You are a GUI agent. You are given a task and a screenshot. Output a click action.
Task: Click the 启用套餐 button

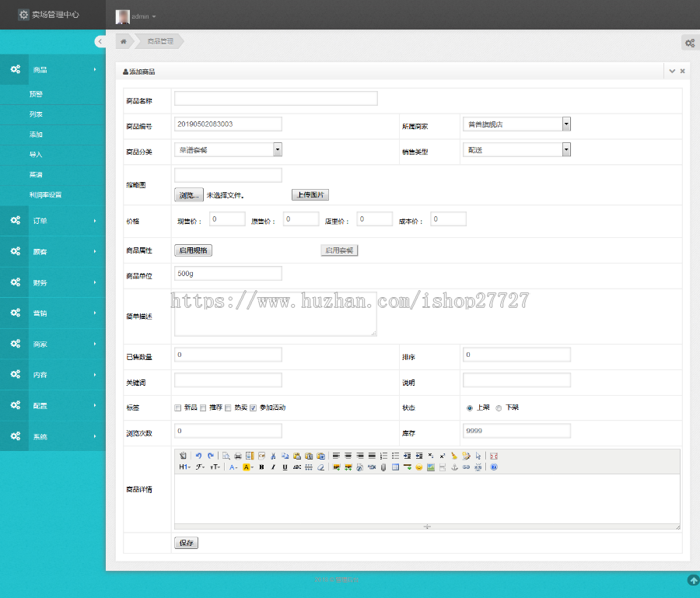click(339, 250)
